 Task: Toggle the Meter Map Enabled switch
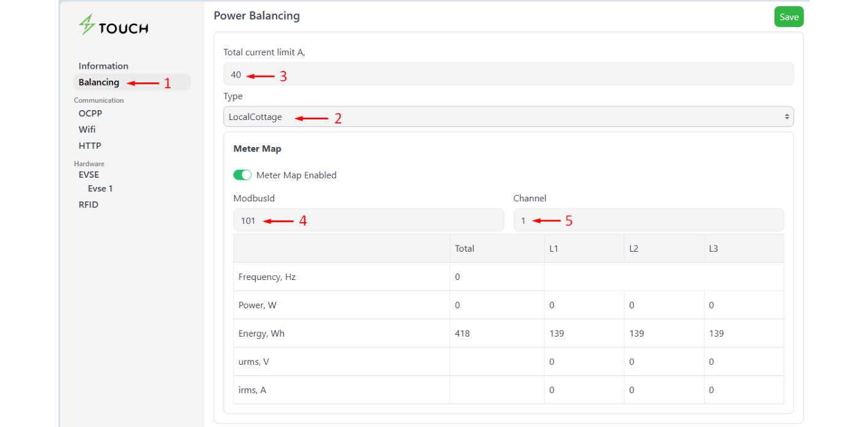click(x=243, y=175)
